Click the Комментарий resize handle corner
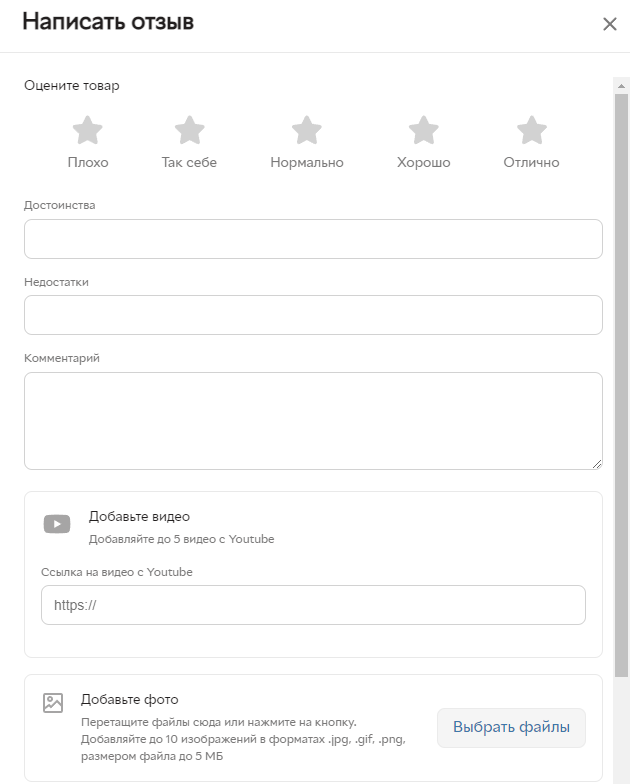 tap(597, 464)
